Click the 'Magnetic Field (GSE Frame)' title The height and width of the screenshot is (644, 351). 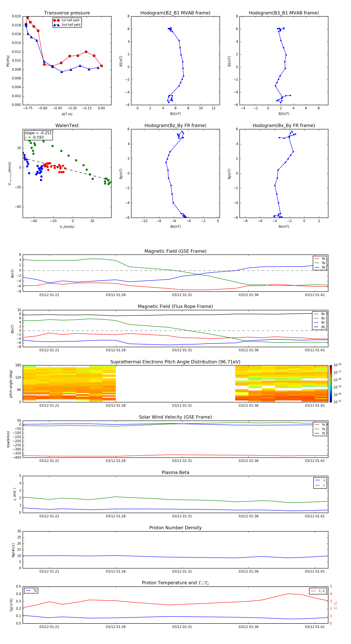pyautogui.click(x=175, y=251)
